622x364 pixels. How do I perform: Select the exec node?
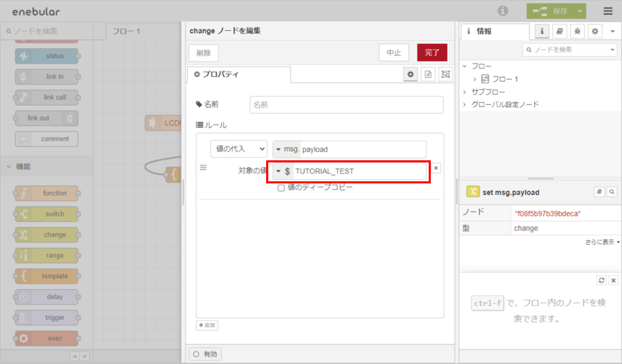click(47, 338)
